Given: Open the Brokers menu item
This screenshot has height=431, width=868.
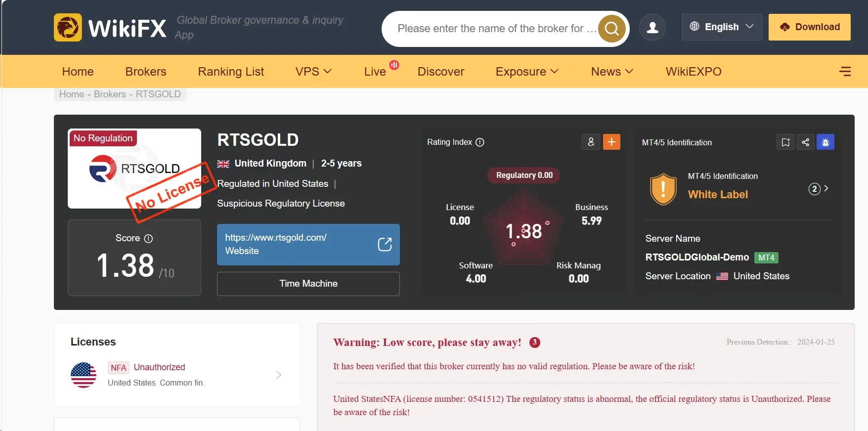Looking at the screenshot, I should (146, 72).
